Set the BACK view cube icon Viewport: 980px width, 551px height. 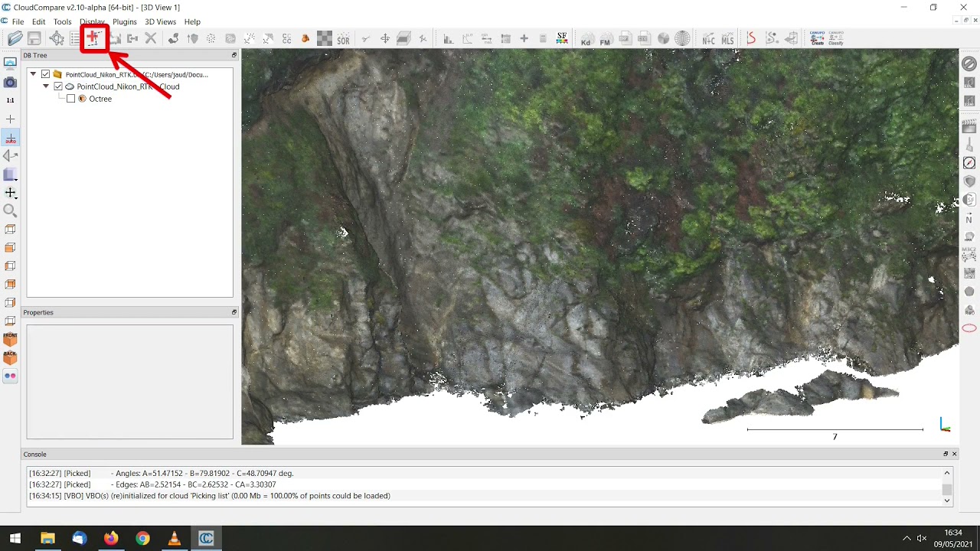tap(10, 357)
